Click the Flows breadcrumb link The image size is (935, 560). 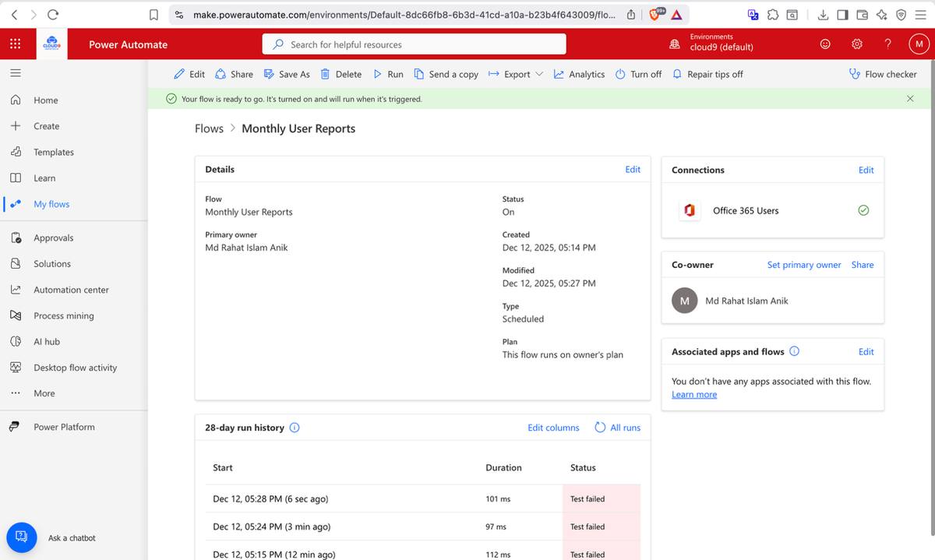[x=209, y=129]
